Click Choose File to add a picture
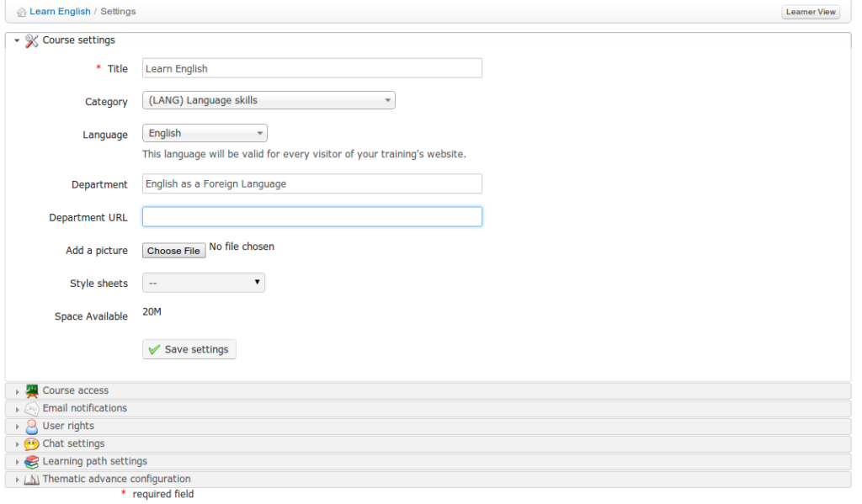Image resolution: width=862 pixels, height=504 pixels. tap(173, 251)
